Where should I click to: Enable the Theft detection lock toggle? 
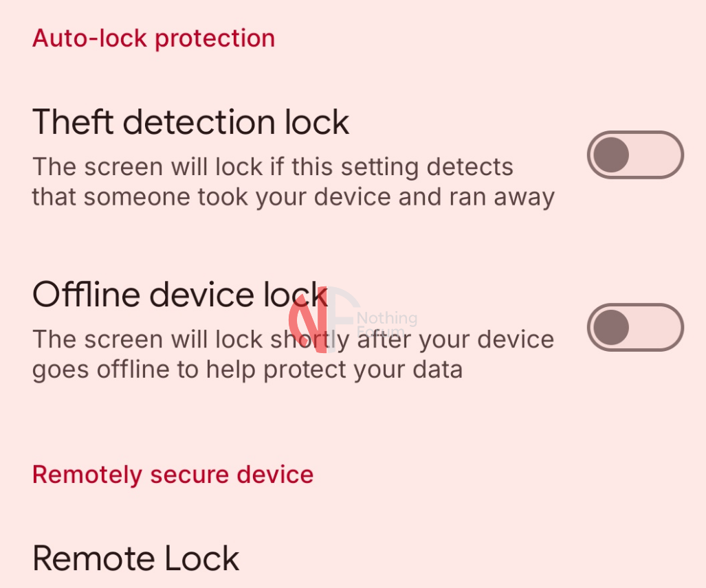pyautogui.click(x=635, y=155)
